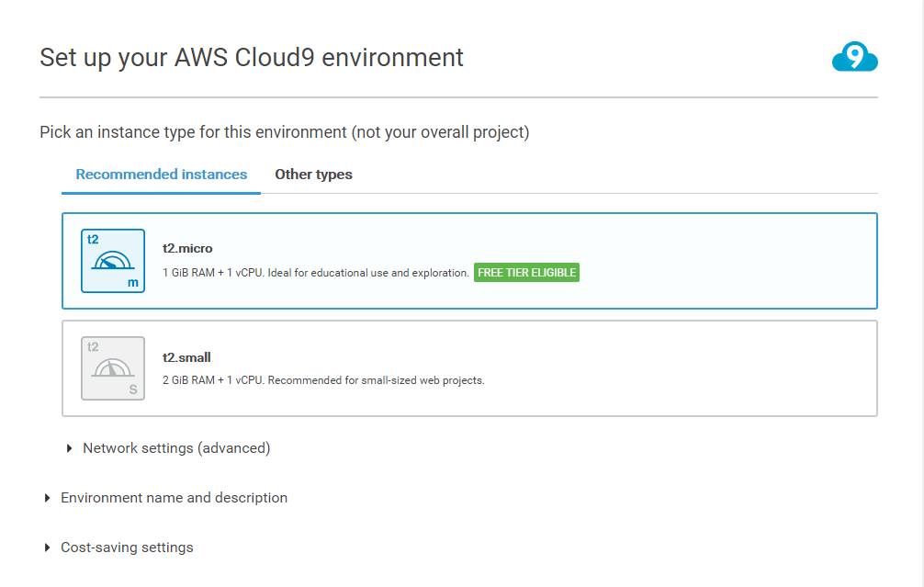Switch to the Recommended instances tab
Viewport: 924px width, 587px height.
[161, 175]
